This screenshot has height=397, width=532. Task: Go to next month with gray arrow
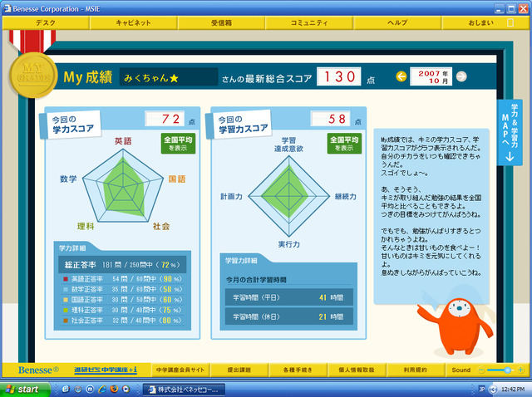click(x=461, y=76)
